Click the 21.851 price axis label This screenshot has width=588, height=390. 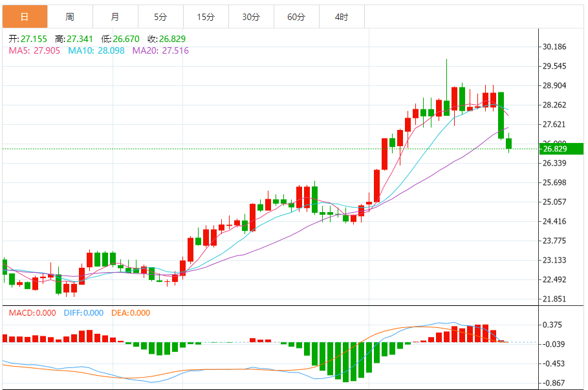pyautogui.click(x=554, y=299)
